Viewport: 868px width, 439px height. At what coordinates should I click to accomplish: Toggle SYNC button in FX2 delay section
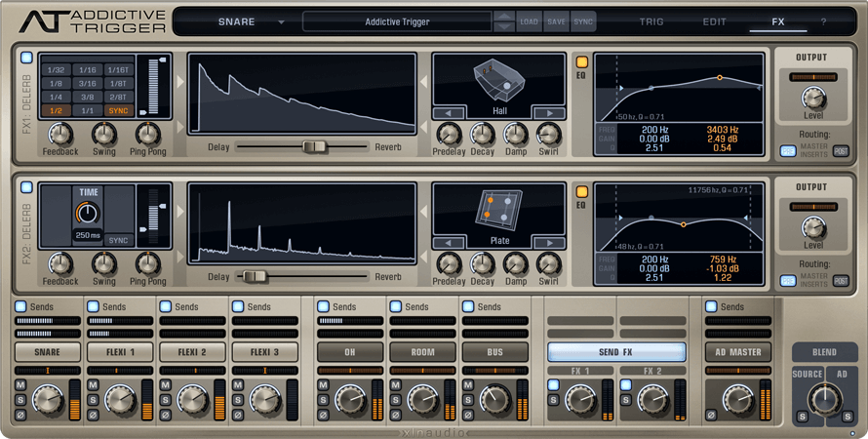(x=118, y=240)
